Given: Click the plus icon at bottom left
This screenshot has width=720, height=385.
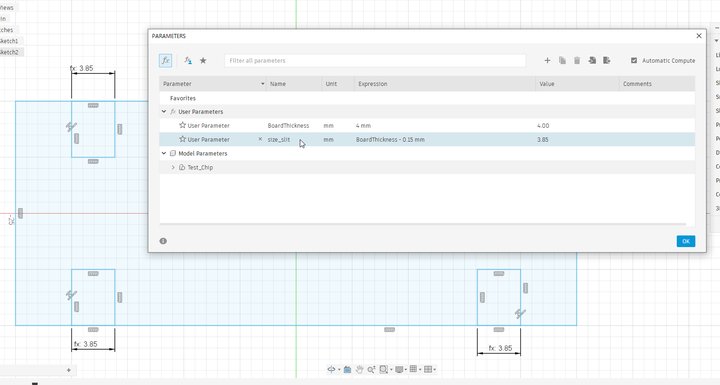Looking at the screenshot, I should pyautogui.click(x=68, y=370).
